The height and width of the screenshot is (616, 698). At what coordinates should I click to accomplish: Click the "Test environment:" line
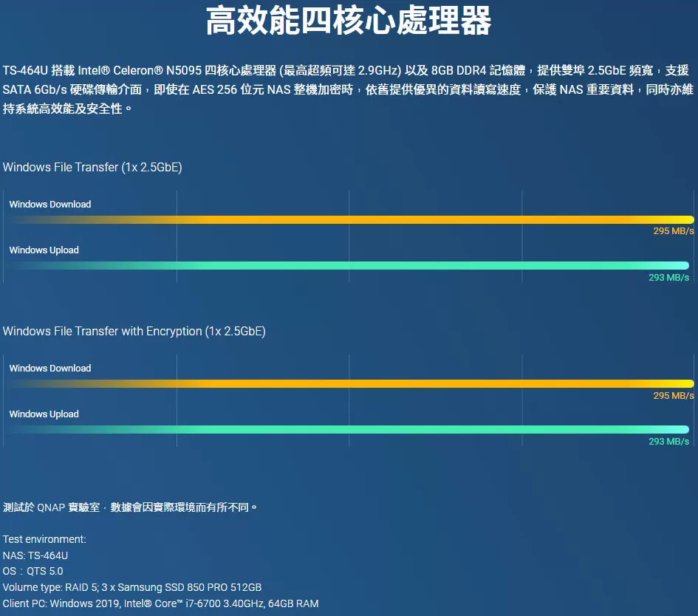(44, 539)
